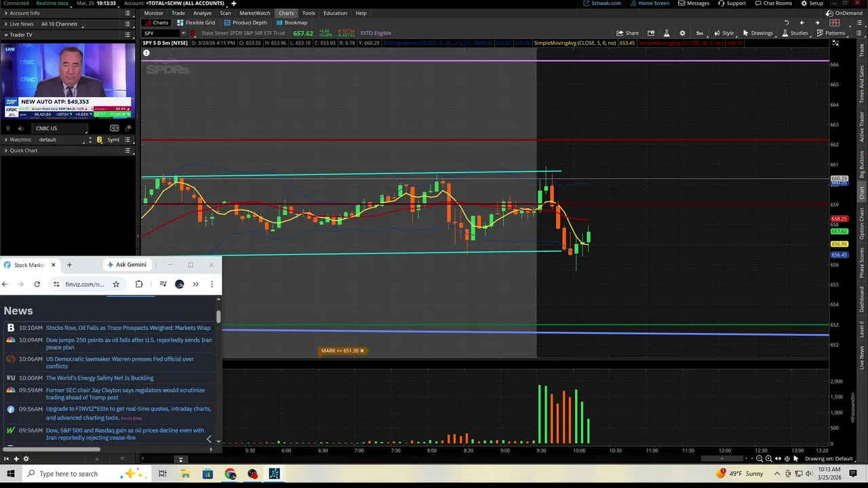Toggle closed captions on Trader TV

(x=114, y=128)
